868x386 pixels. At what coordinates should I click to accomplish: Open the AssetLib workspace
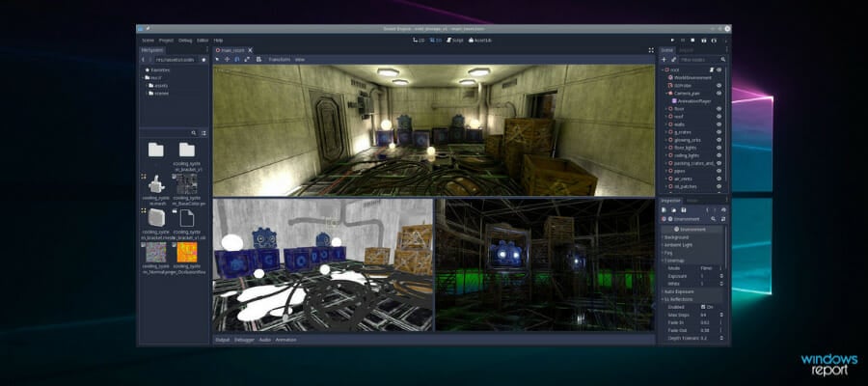point(480,41)
